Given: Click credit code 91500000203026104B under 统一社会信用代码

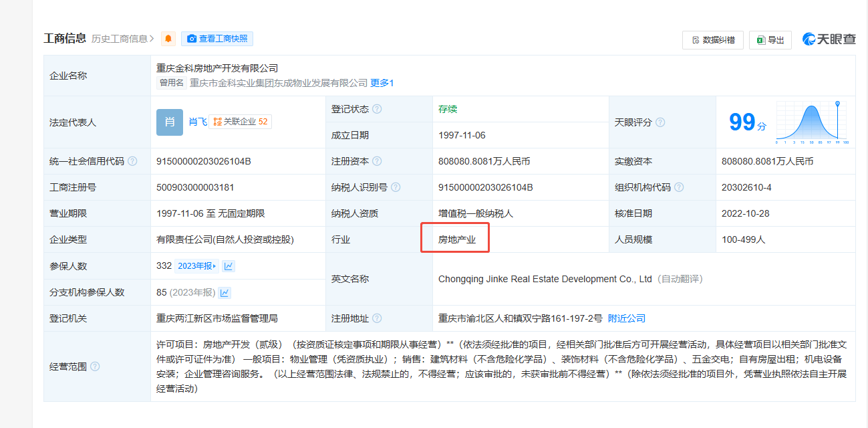Looking at the screenshot, I should pos(204,161).
